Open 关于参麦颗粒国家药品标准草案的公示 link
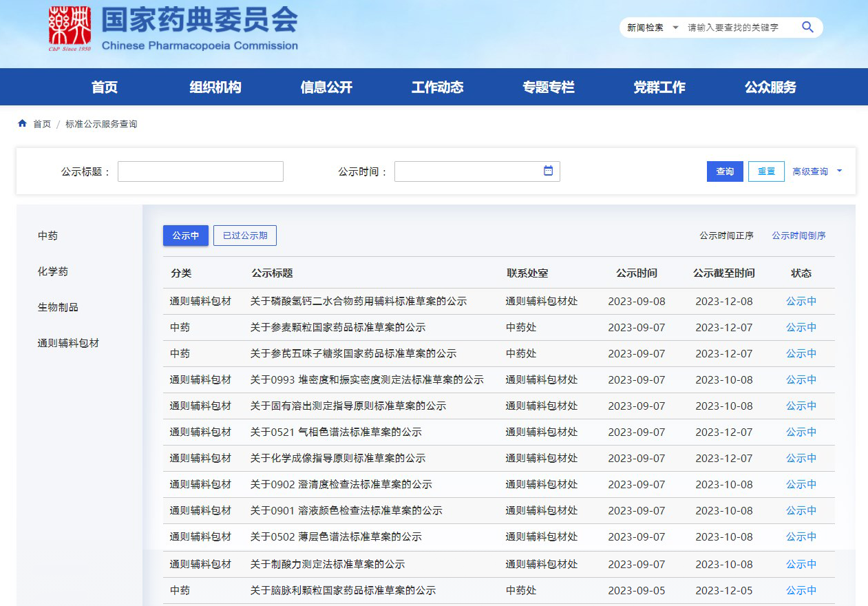868x606 pixels. pyautogui.click(x=337, y=328)
